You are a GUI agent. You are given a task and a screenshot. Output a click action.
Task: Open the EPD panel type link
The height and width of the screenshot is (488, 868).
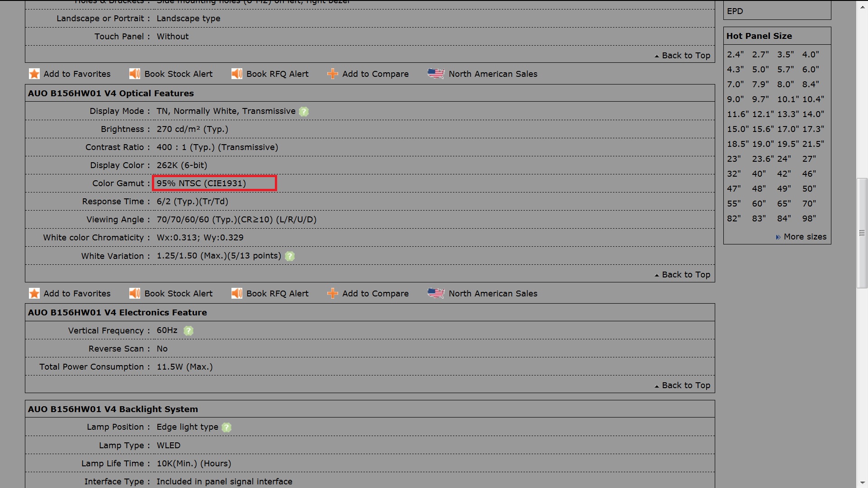coord(735,11)
